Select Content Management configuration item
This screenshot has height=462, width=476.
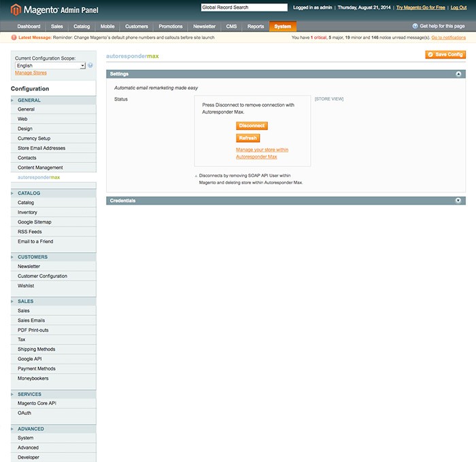pos(54,167)
